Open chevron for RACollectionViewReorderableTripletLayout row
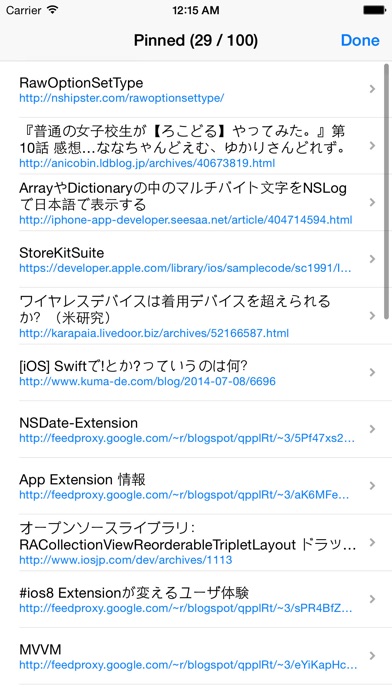The image size is (392, 696). point(372,542)
